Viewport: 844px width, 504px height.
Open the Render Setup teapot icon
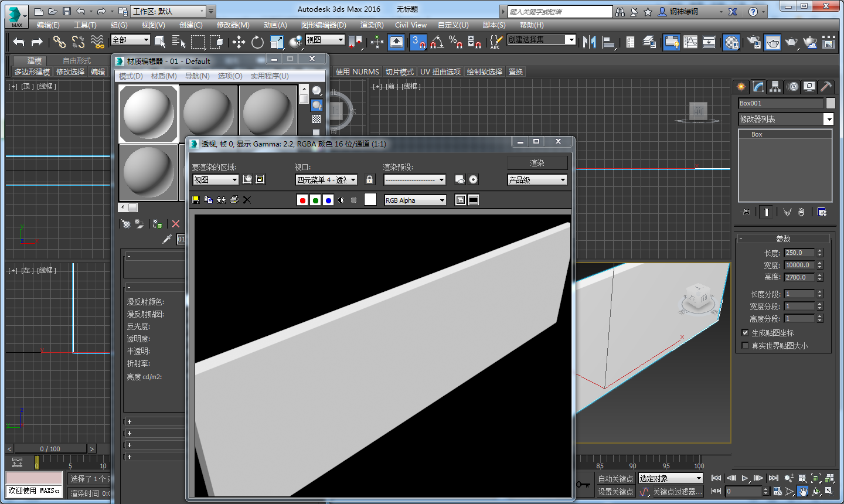point(754,42)
